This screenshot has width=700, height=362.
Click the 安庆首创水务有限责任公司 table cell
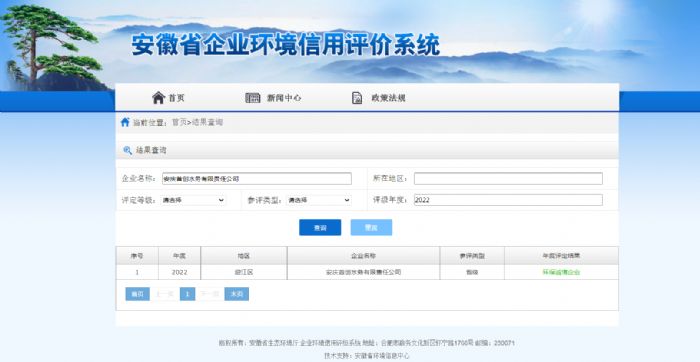pos(363,272)
